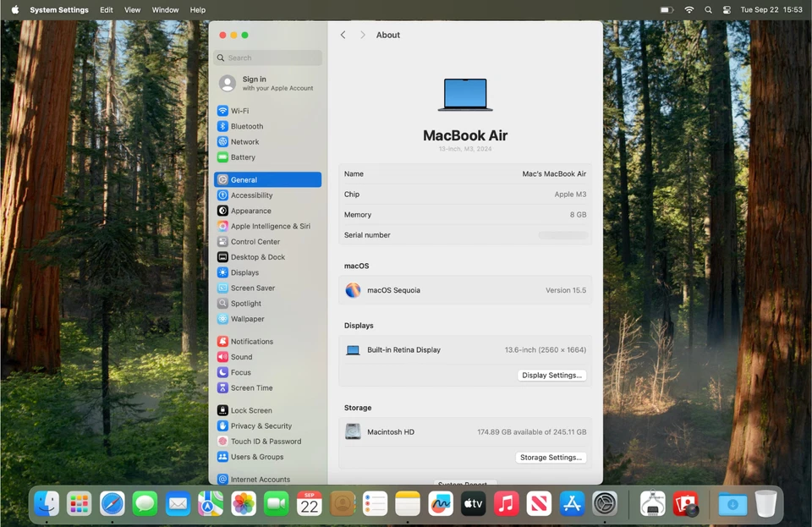Viewport: 812px width, 527px height.
Task: Click the Macintosh HD storage row
Action: pyautogui.click(x=465, y=431)
